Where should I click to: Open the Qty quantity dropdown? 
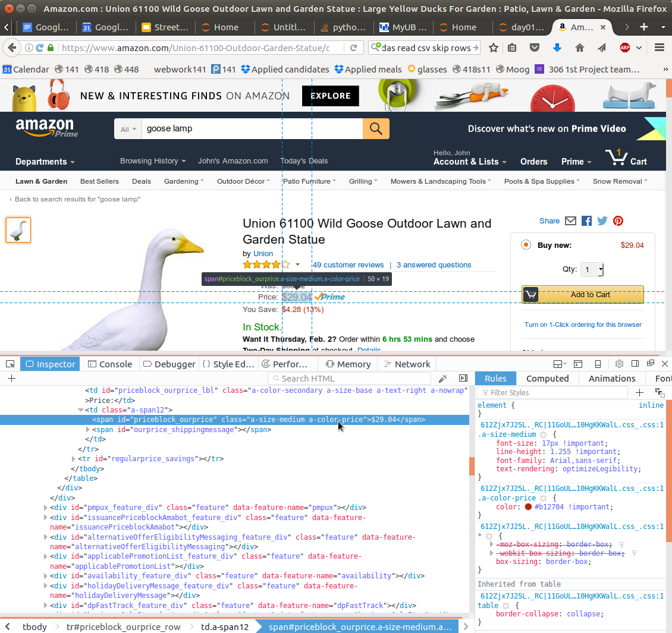coord(592,270)
